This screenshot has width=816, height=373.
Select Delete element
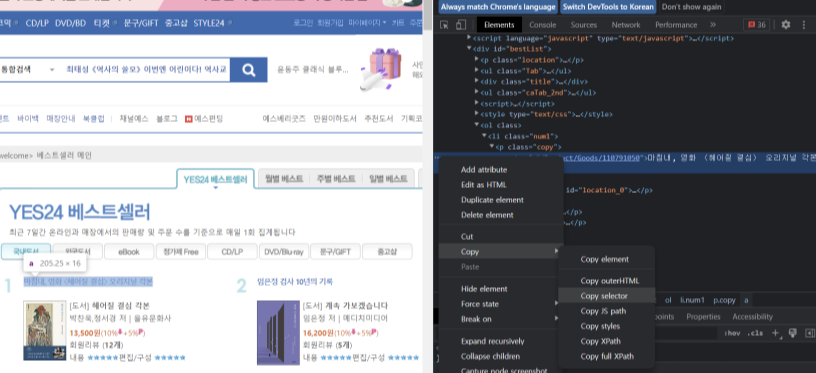[x=501, y=215]
